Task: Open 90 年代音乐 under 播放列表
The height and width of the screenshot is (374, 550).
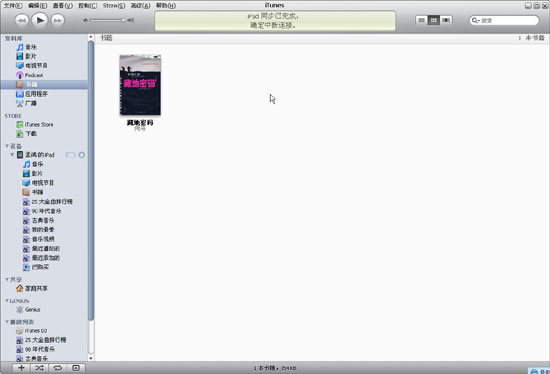Action: coord(35,349)
